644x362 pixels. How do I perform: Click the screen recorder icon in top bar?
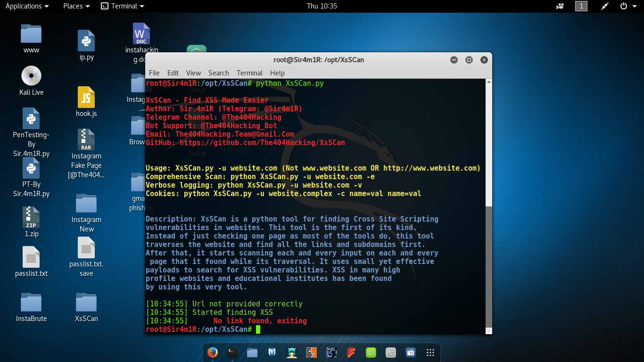560,6
